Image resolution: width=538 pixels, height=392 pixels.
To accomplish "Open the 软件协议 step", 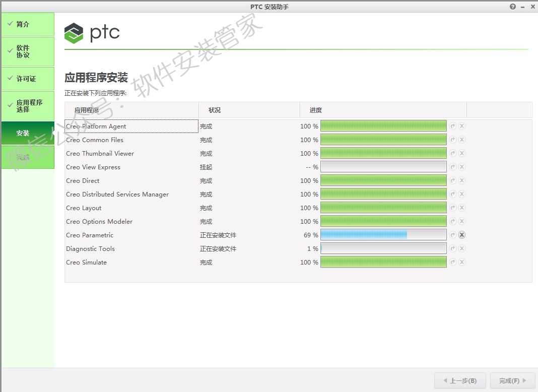I will coord(28,51).
